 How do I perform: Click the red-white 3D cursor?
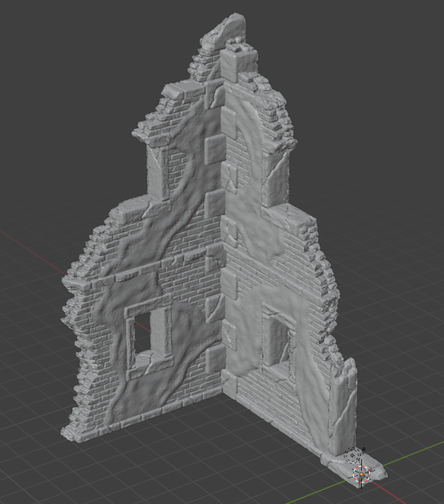[362, 475]
